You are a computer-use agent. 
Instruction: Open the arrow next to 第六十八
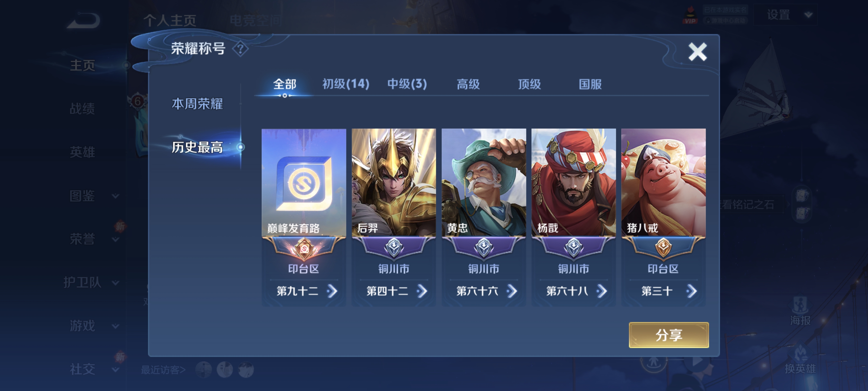pos(602,291)
